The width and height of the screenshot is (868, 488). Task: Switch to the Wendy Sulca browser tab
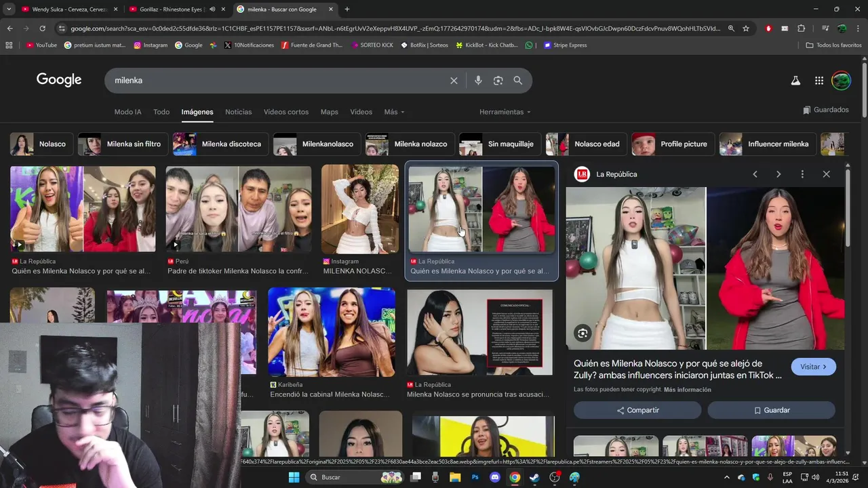pyautogui.click(x=68, y=9)
